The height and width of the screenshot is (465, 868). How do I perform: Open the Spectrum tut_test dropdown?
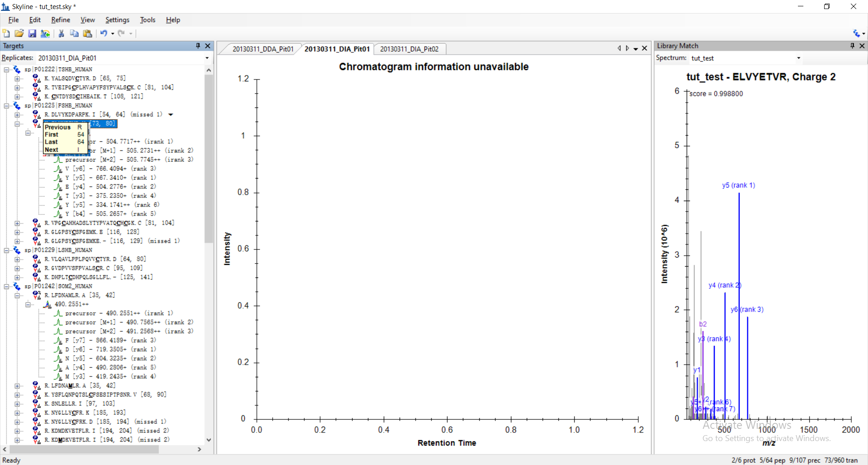click(798, 58)
